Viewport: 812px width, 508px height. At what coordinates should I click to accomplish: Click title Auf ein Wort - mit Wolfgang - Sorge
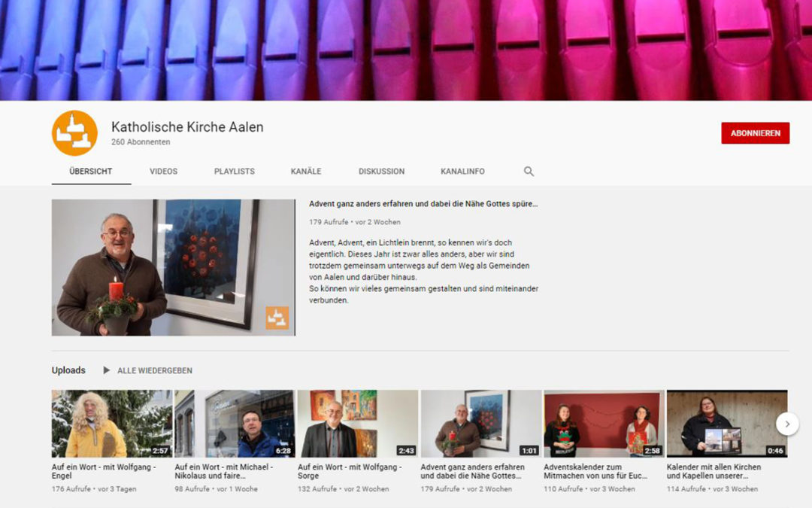tap(350, 471)
